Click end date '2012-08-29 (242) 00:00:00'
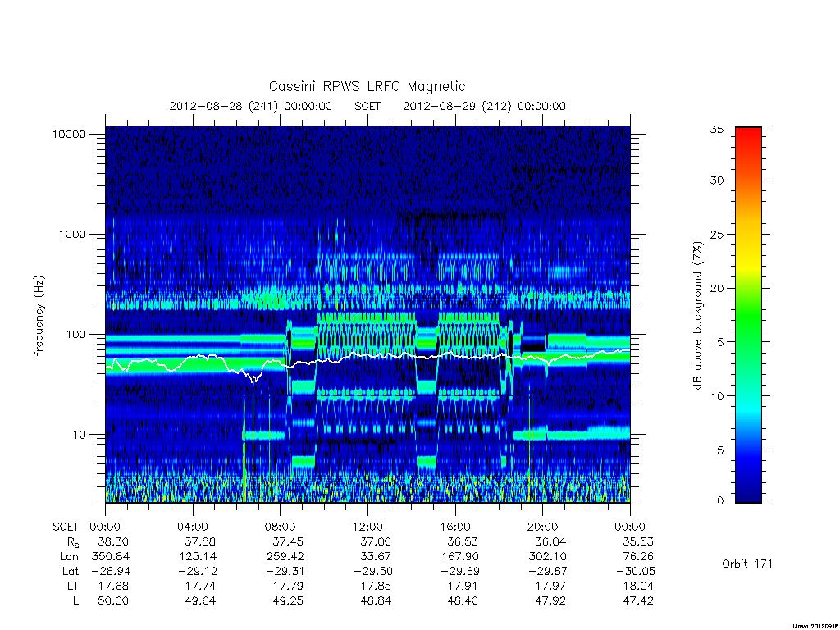This screenshot has height=630, width=840. [x=484, y=106]
